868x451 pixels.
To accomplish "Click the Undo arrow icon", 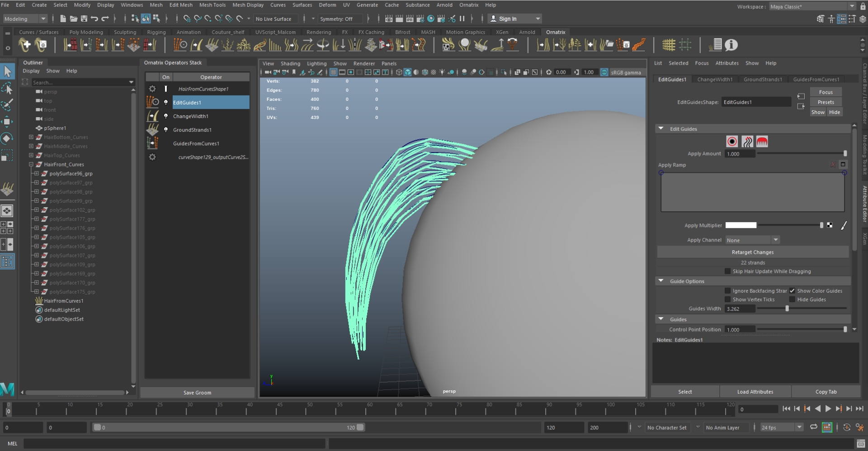I will [x=94, y=19].
